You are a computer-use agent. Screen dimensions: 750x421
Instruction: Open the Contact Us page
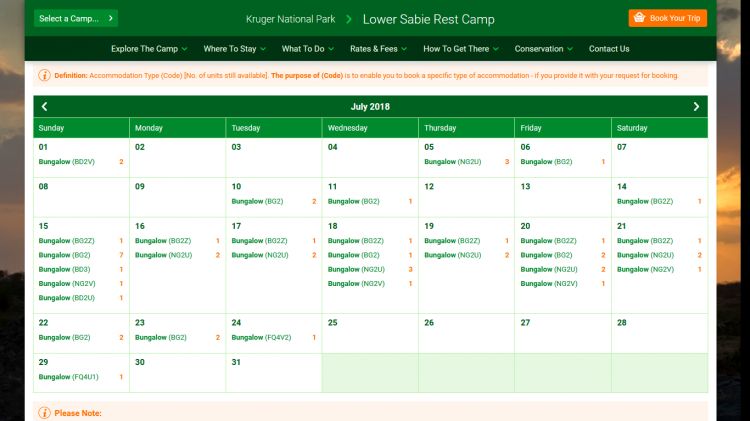[609, 49]
